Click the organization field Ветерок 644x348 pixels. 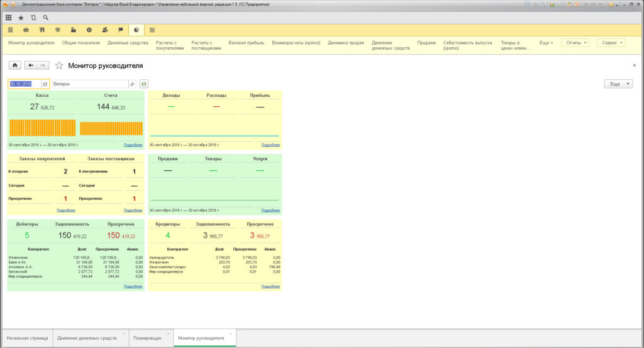(x=91, y=84)
